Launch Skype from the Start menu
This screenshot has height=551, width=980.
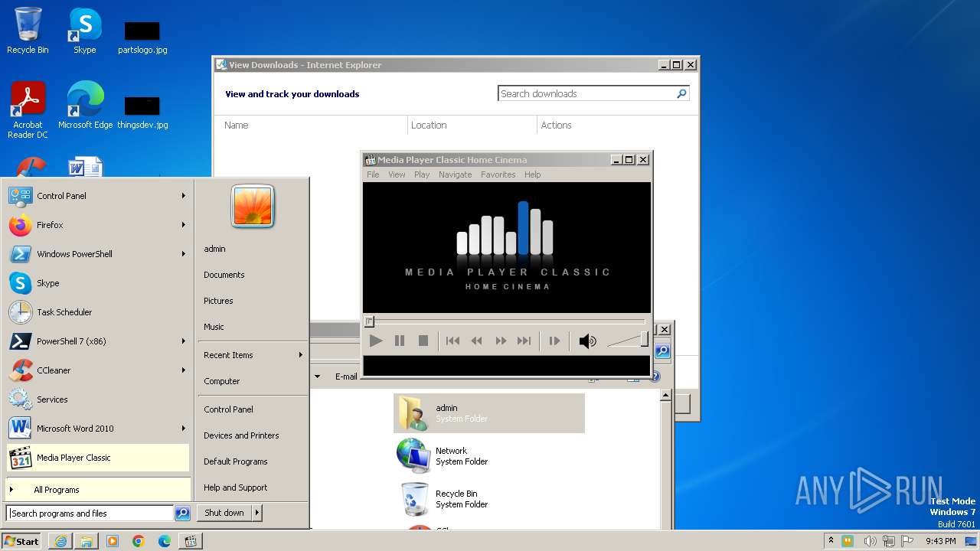98,283
